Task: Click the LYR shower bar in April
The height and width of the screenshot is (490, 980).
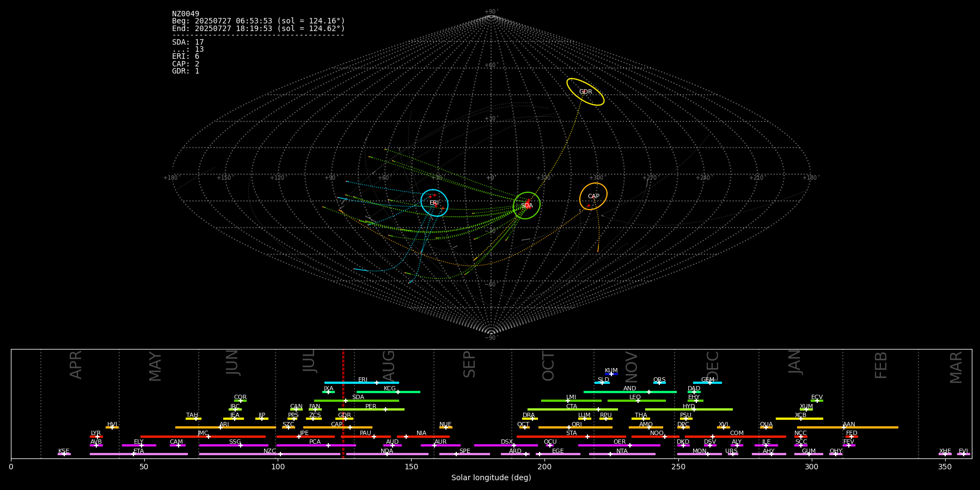Action: point(96,437)
